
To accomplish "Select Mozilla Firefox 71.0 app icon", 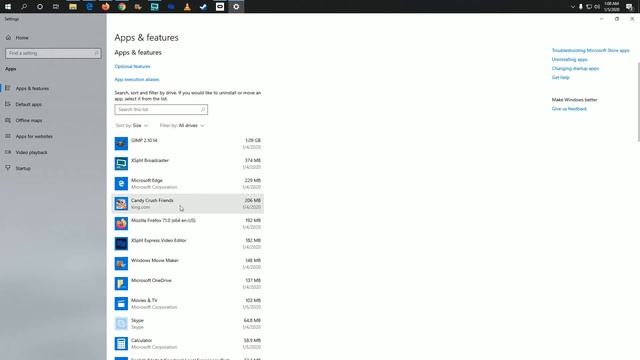I will 121,224.
